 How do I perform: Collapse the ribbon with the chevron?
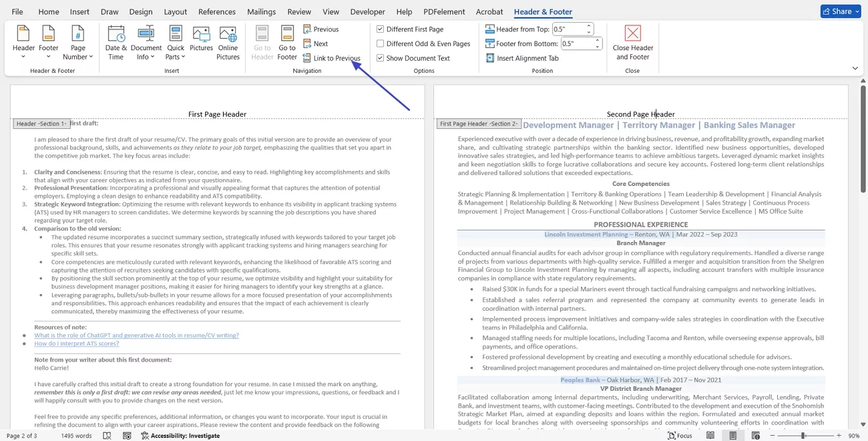pyautogui.click(x=855, y=68)
